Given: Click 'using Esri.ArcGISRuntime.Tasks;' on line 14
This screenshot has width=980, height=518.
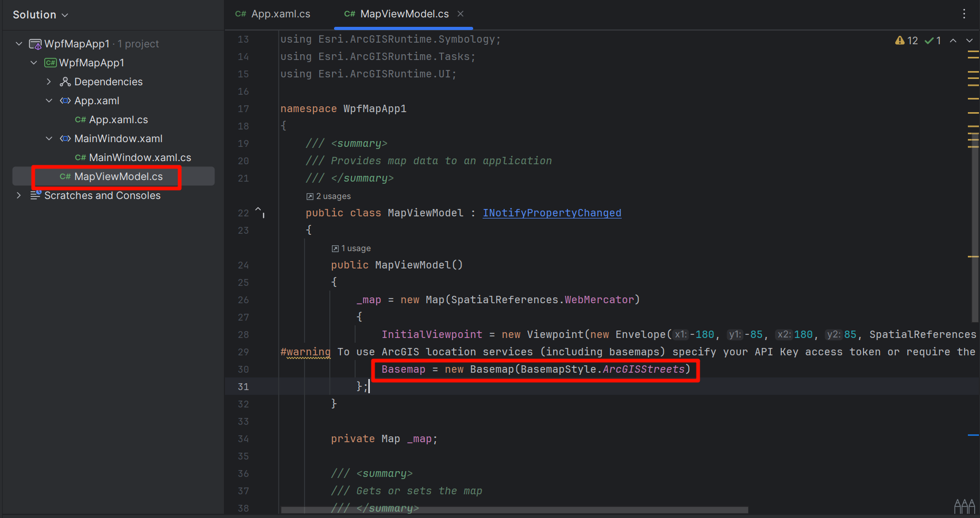Looking at the screenshot, I should pyautogui.click(x=378, y=56).
